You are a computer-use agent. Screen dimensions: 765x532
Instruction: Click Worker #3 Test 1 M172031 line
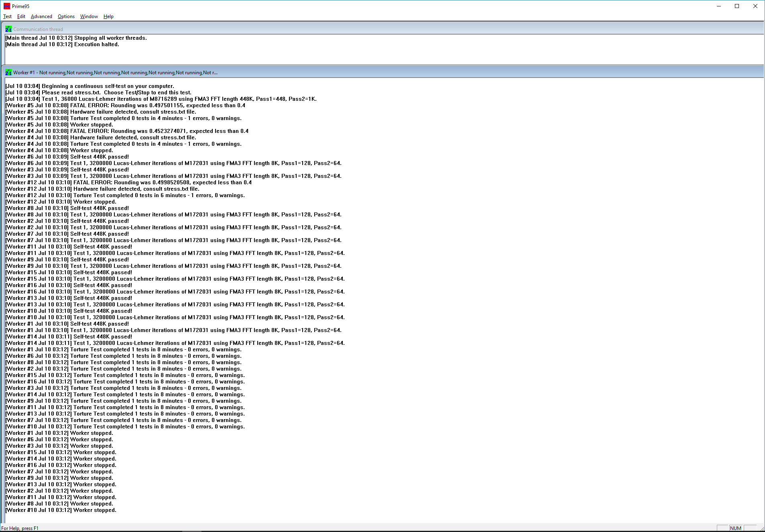point(173,176)
